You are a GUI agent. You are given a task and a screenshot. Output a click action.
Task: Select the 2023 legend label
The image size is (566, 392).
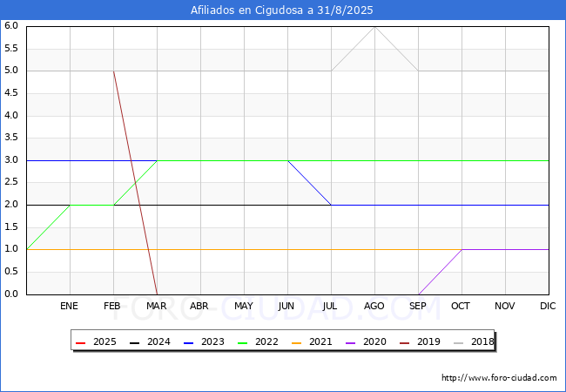[212, 341]
